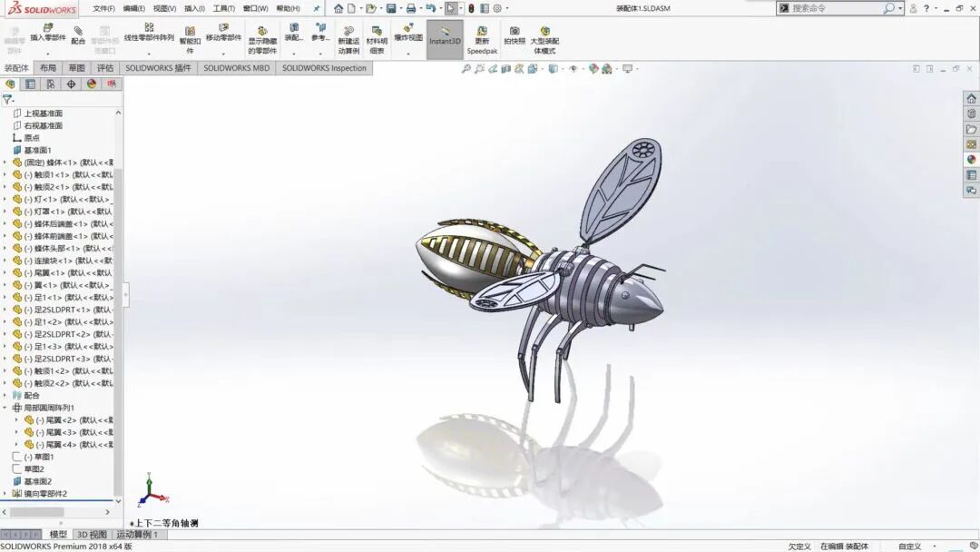The height and width of the screenshot is (552, 980).
Task: Select the 草图2 sketch item
Action: click(34, 468)
